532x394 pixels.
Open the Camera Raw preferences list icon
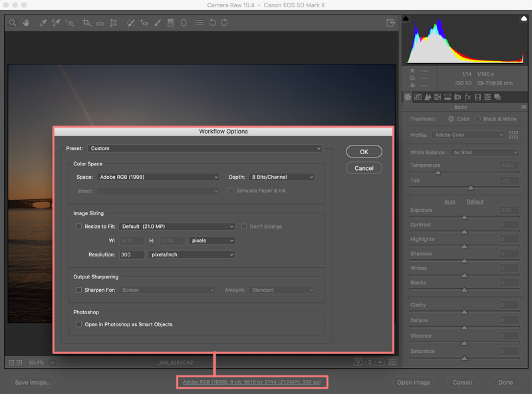199,23
